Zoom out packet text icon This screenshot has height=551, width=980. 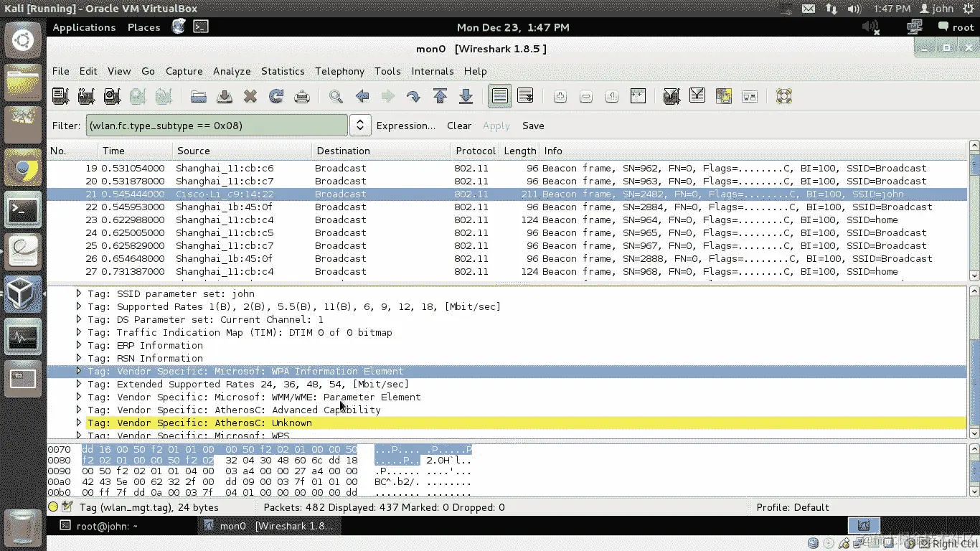pyautogui.click(x=586, y=96)
